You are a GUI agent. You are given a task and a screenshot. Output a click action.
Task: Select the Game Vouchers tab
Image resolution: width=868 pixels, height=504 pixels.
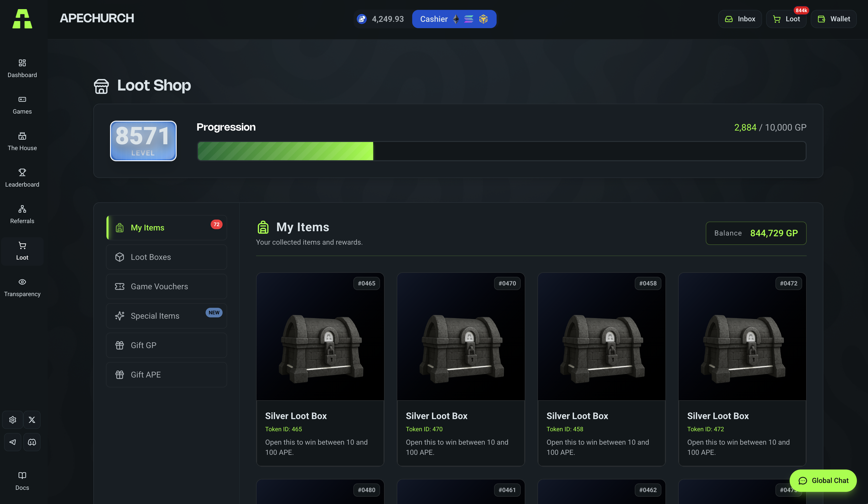click(166, 286)
